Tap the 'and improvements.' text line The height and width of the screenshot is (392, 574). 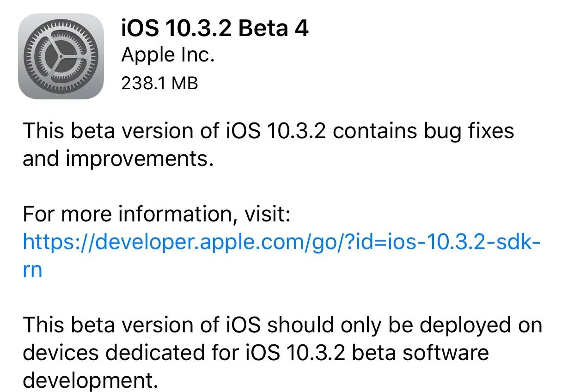point(118,159)
